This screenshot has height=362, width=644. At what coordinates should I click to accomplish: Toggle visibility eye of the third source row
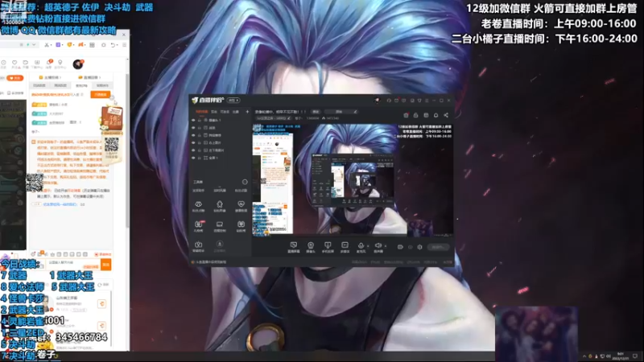tap(193, 135)
